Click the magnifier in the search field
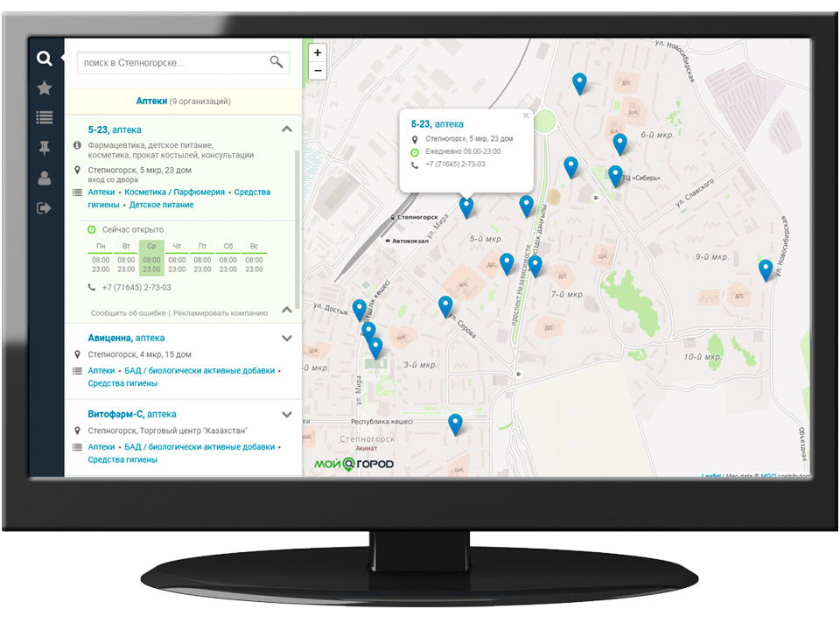840x630 pixels. (276, 62)
